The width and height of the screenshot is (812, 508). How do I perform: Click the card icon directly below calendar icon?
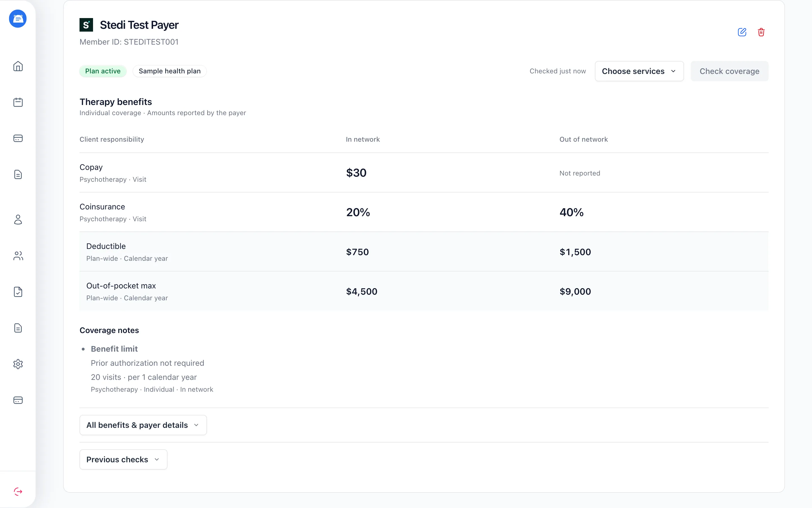point(18,138)
